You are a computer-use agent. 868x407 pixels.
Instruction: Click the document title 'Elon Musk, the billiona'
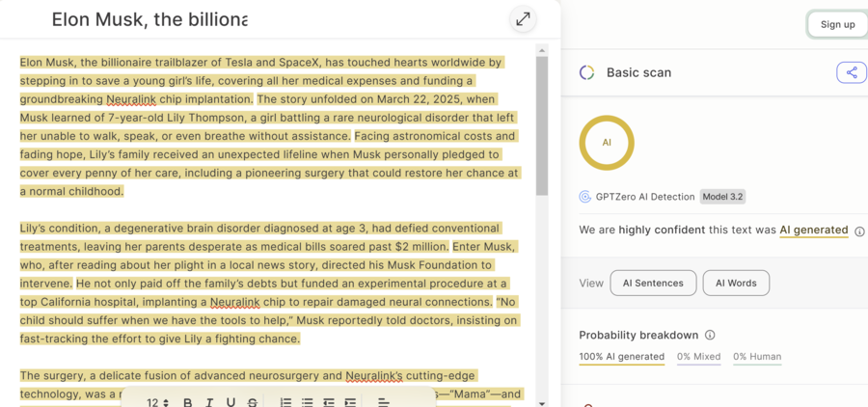click(x=149, y=19)
